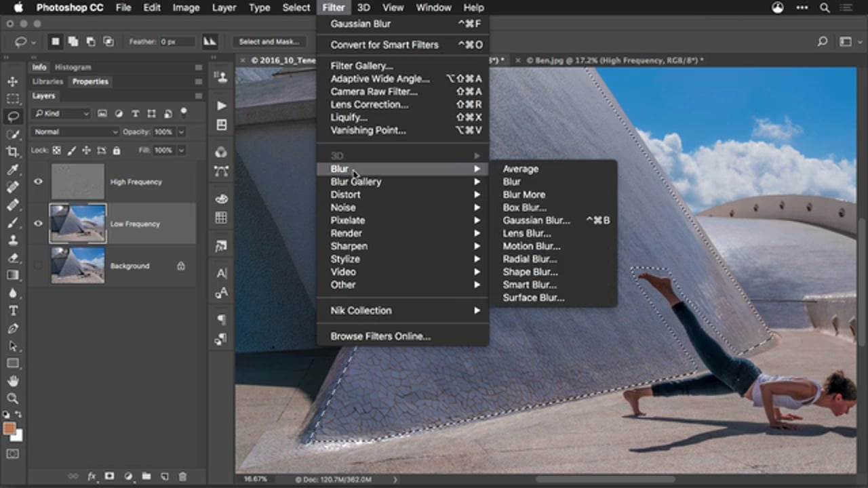868x488 pixels.
Task: Select the Horizontal Type tool
Action: tap(13, 310)
